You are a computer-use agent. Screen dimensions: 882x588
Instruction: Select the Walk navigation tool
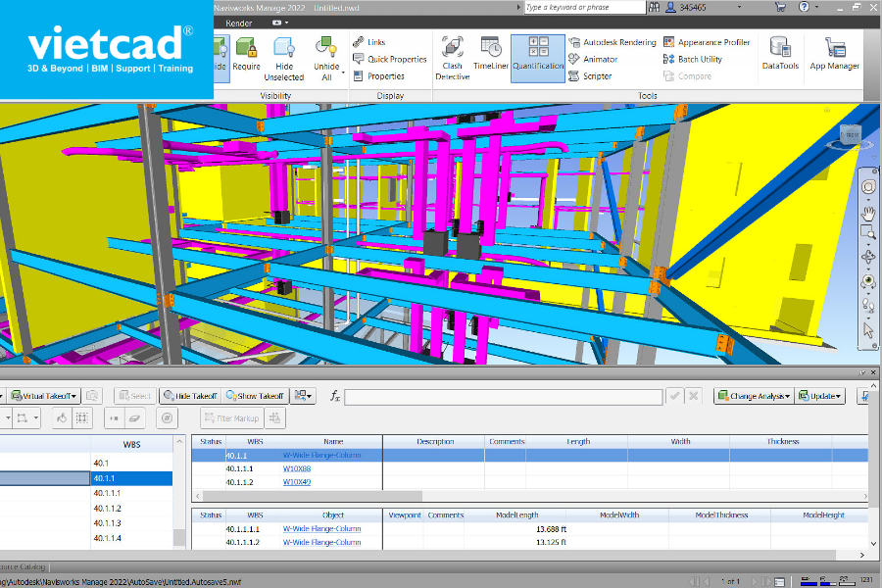[869, 306]
